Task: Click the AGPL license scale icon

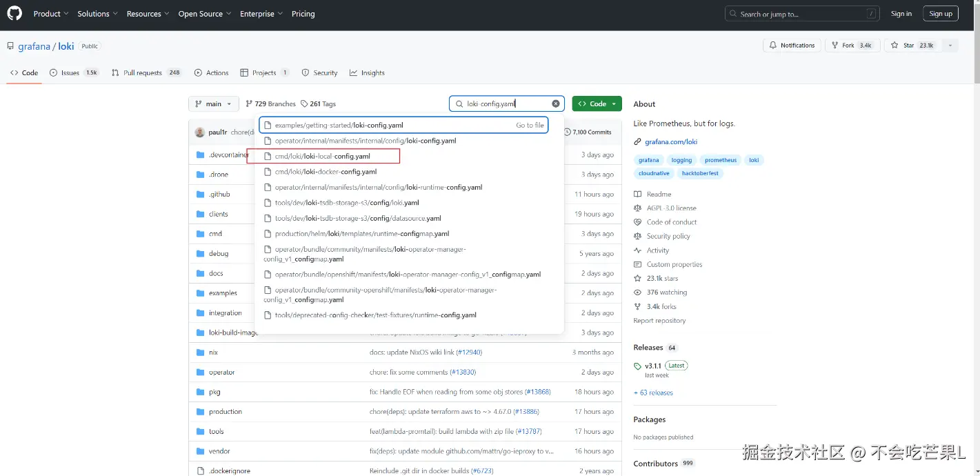Action: click(638, 208)
